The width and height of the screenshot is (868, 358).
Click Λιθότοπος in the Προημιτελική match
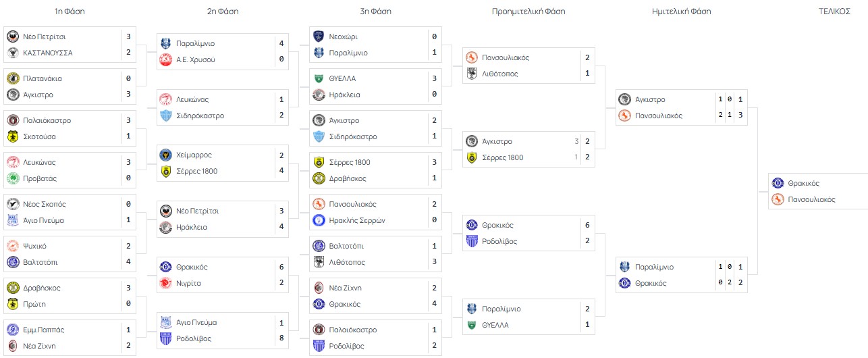tap(500, 74)
